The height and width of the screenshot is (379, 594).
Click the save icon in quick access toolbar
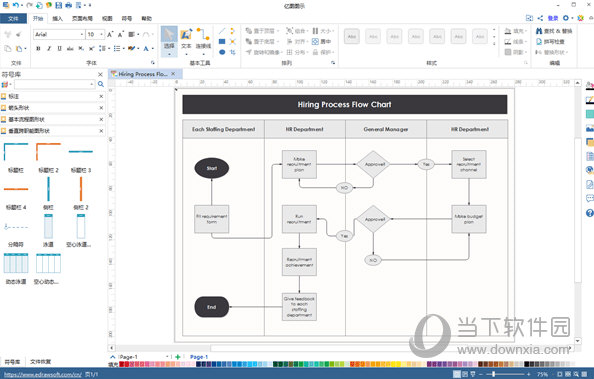[59, 5]
